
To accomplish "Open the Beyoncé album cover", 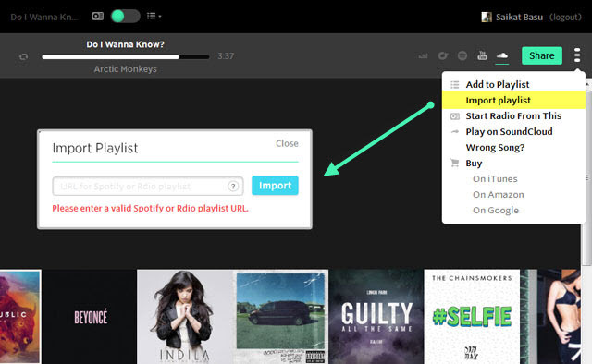I will point(89,317).
